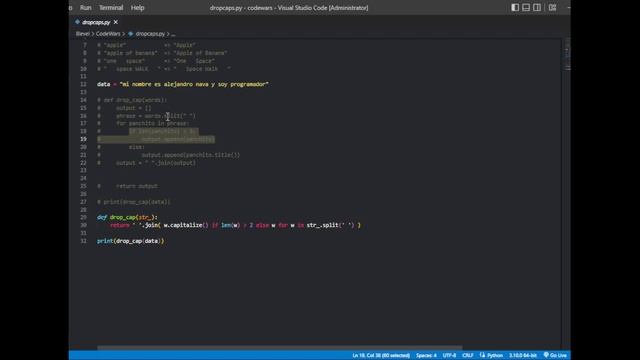Click the breadcrumb ellipsis after dropcaps.py
This screenshot has height=360, width=640.
[173, 34]
